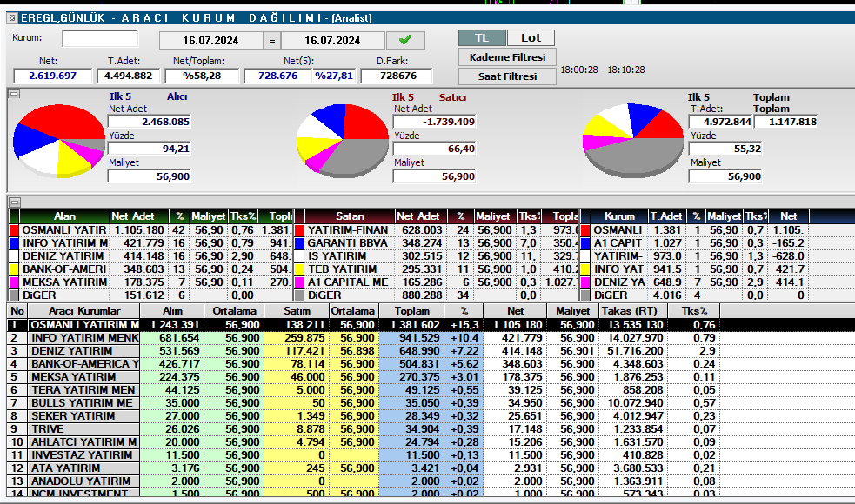Click magenta swatch next to A1 CAPITAL ME seller

[299, 282]
